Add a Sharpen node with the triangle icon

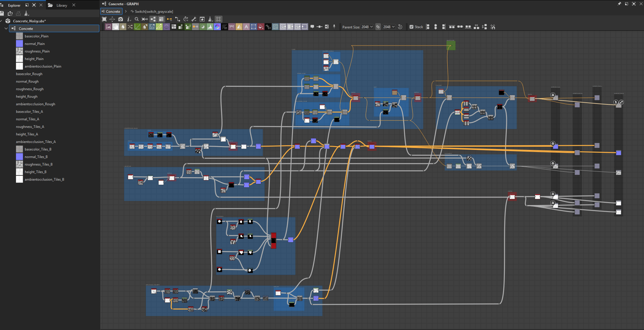point(239,27)
